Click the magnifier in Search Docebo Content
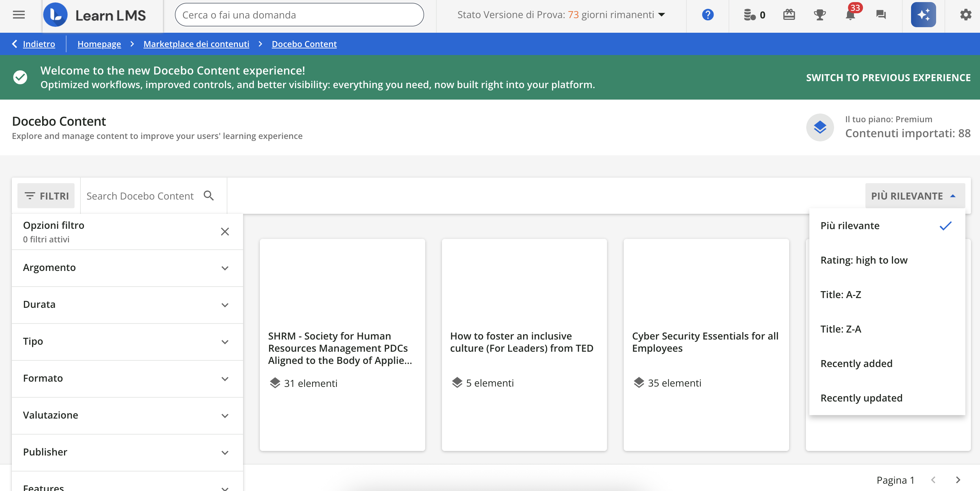 pyautogui.click(x=209, y=195)
